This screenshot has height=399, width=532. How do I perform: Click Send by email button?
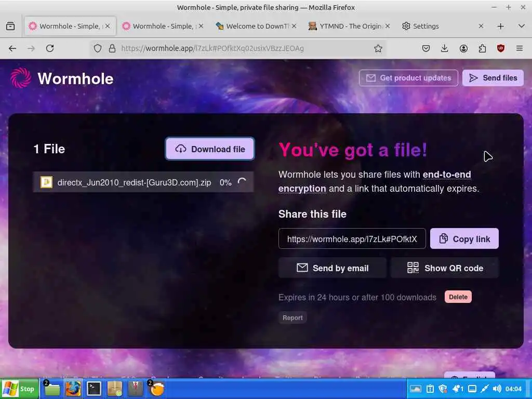(x=332, y=268)
